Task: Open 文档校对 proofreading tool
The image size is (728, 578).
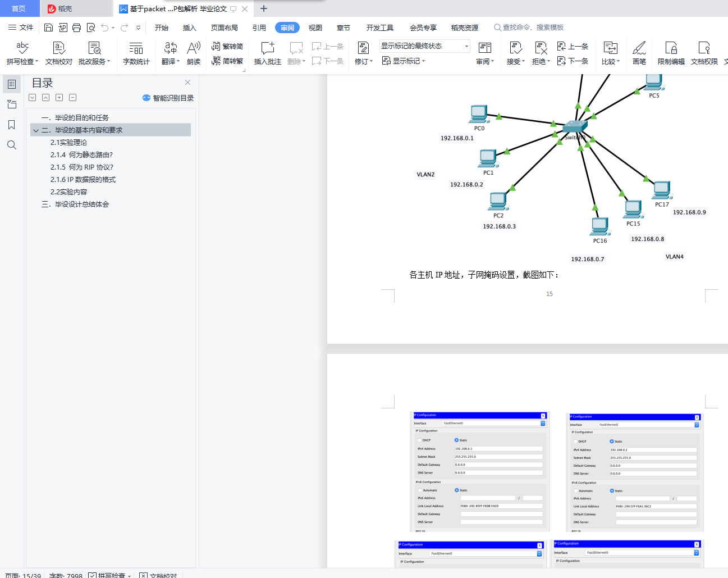Action: coord(59,53)
